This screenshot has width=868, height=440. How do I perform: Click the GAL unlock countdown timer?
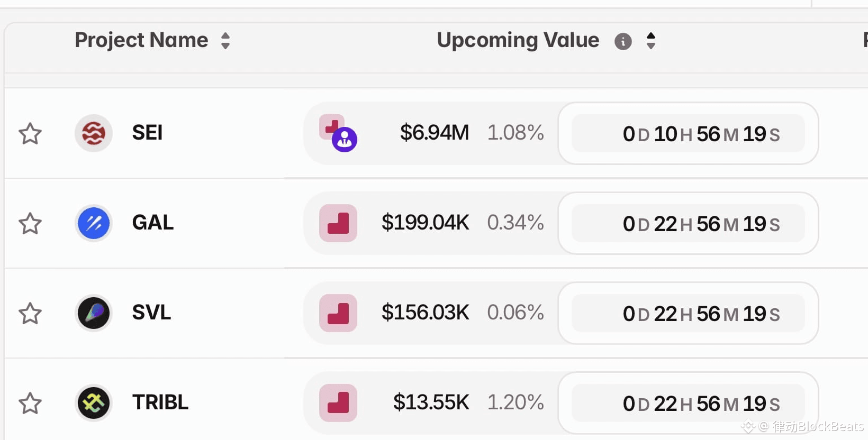(688, 224)
